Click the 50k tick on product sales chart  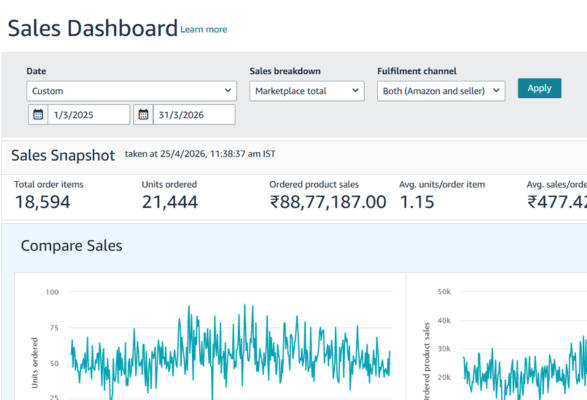coord(444,291)
